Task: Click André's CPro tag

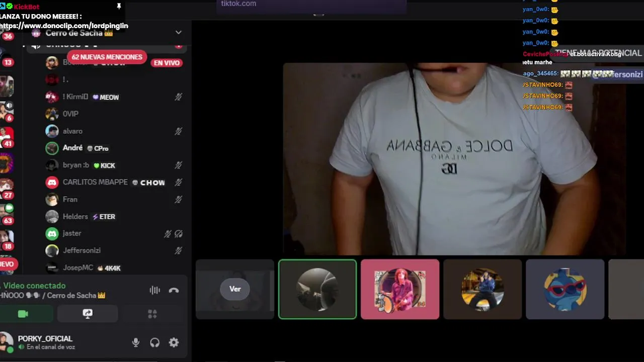Action: pyautogui.click(x=98, y=148)
